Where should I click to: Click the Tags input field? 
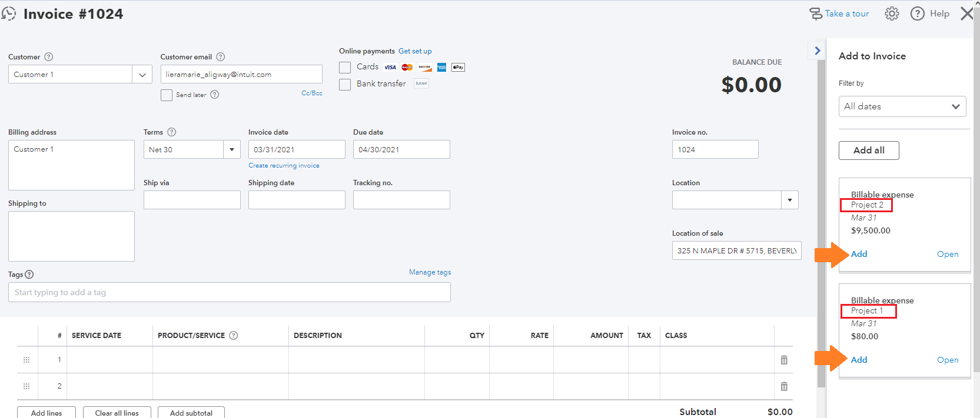[x=230, y=292]
